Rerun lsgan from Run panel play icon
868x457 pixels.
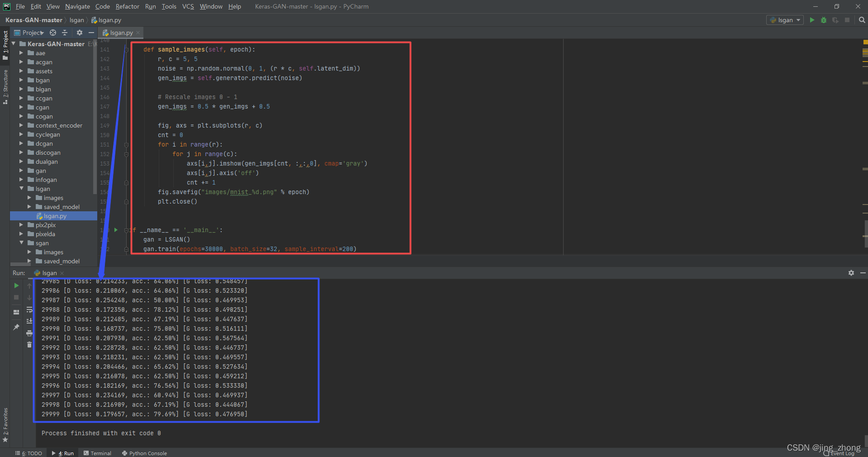(x=16, y=286)
